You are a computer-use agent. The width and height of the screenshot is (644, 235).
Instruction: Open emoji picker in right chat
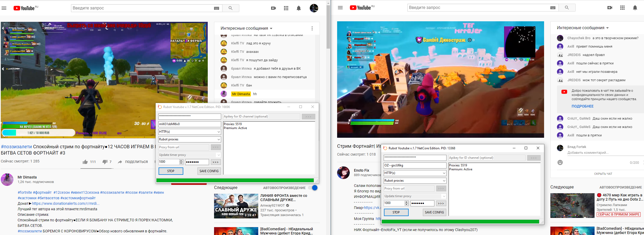(560, 162)
